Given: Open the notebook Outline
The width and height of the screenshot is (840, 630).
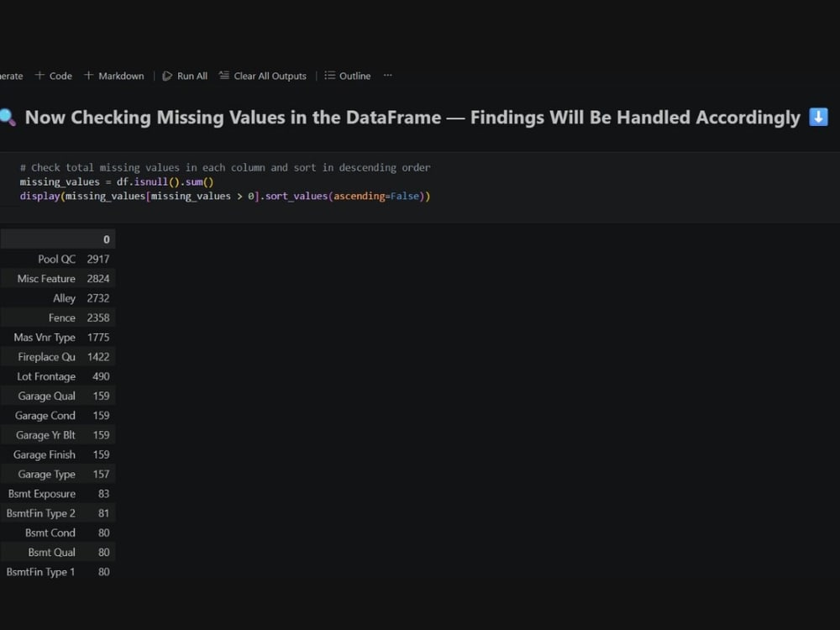Looking at the screenshot, I should tap(348, 76).
